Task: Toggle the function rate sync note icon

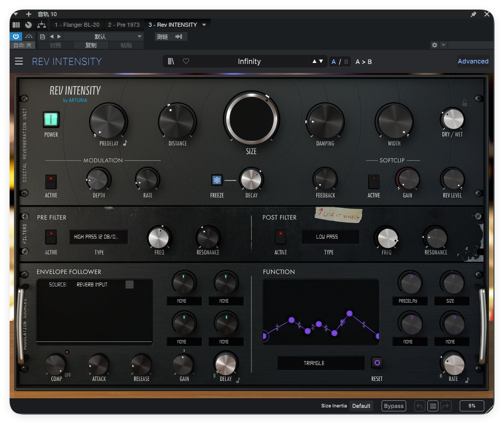Action: click(x=467, y=380)
